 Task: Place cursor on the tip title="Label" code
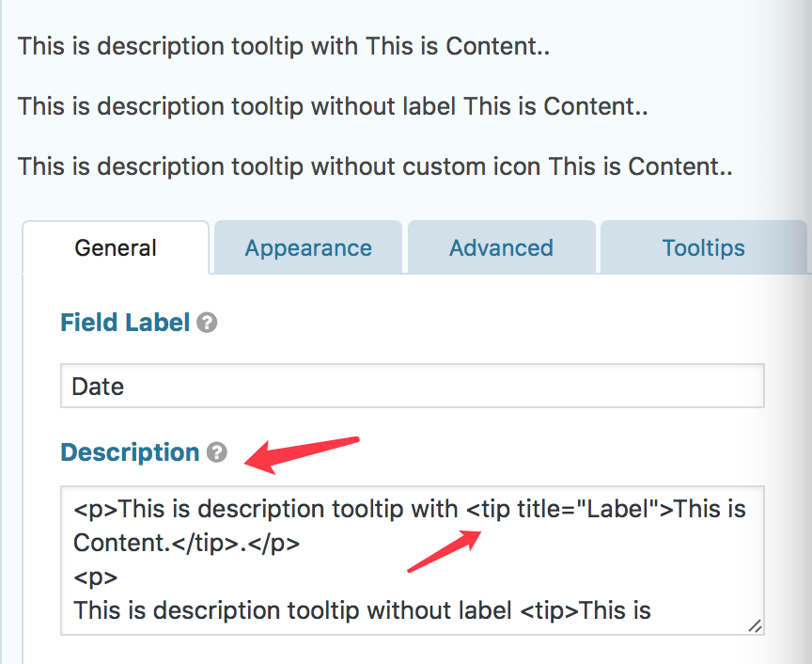pyautogui.click(x=570, y=510)
